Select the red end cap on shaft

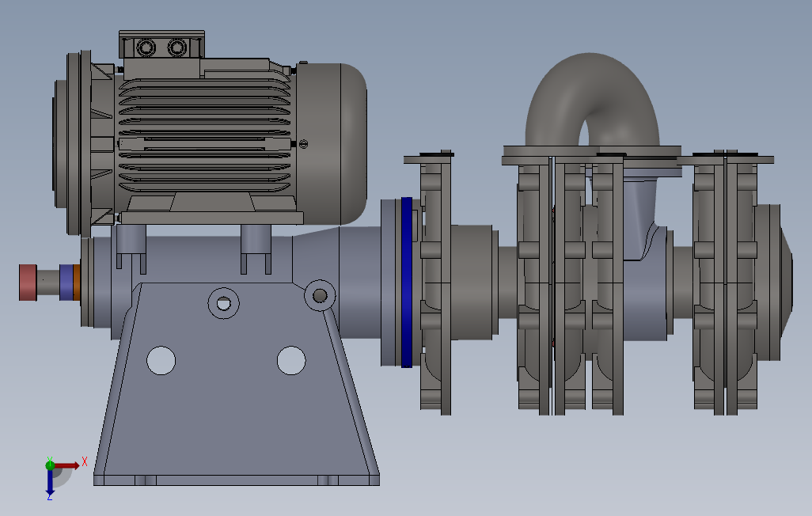pyautogui.click(x=28, y=283)
